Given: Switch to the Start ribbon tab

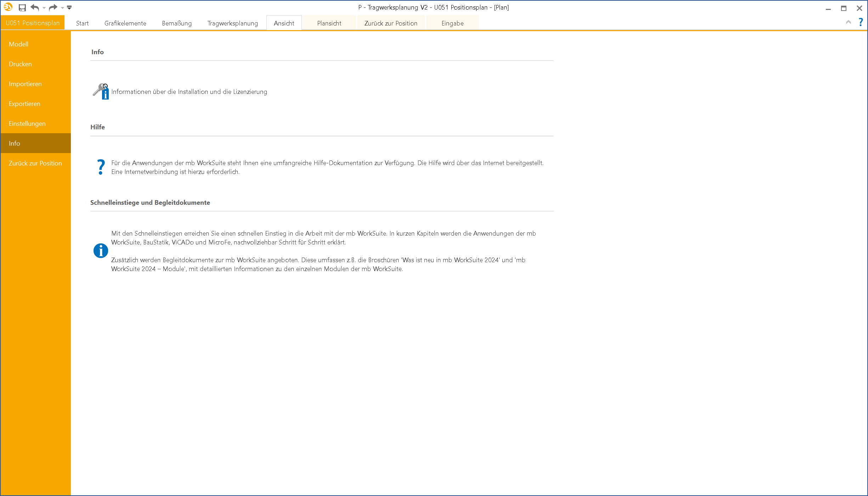Looking at the screenshot, I should coord(82,23).
